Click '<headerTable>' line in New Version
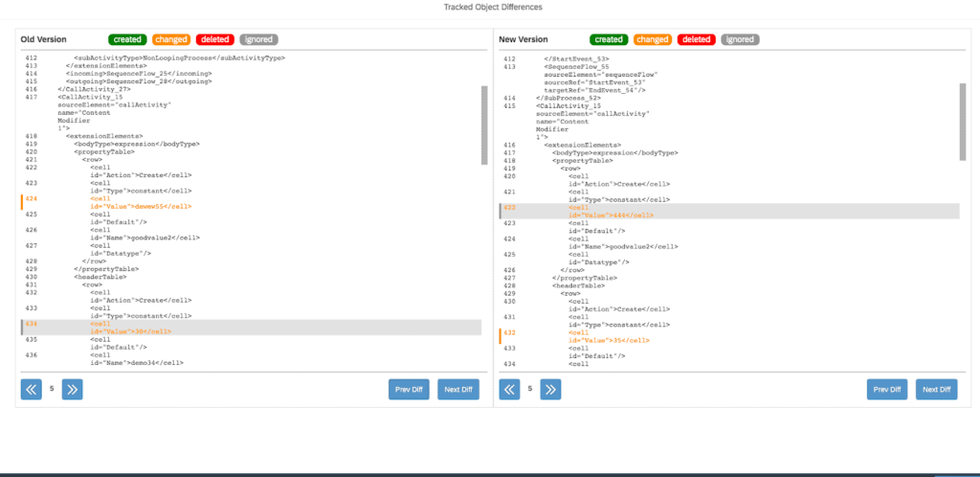This screenshot has height=477, width=980. pos(578,285)
